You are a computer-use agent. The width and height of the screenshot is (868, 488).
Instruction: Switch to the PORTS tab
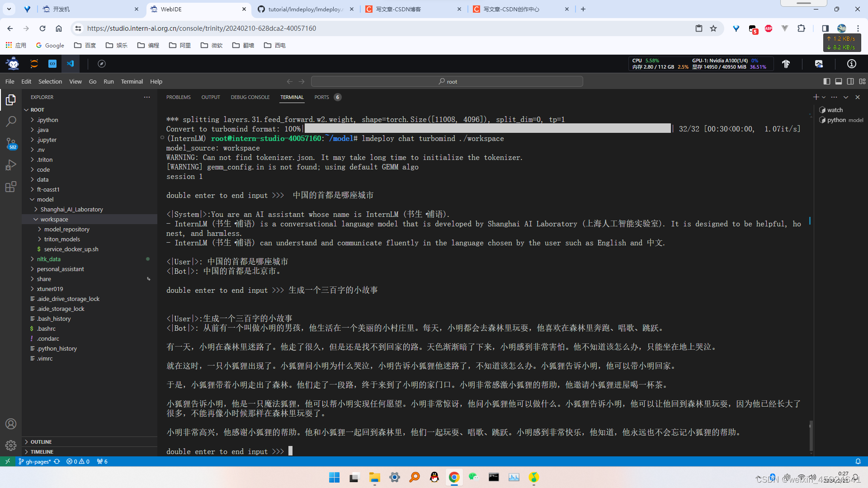(x=321, y=97)
